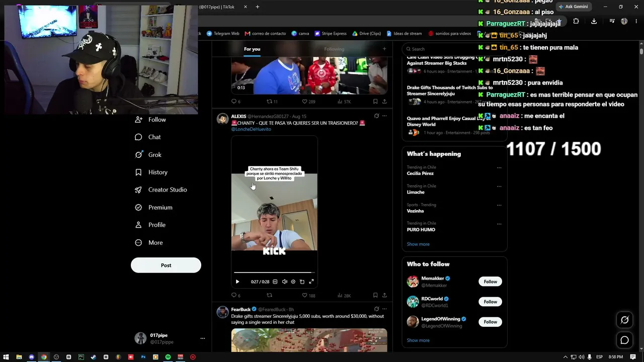Seek on the Chanty video progress bar
Viewport: 644px width, 362px height.
(274, 273)
